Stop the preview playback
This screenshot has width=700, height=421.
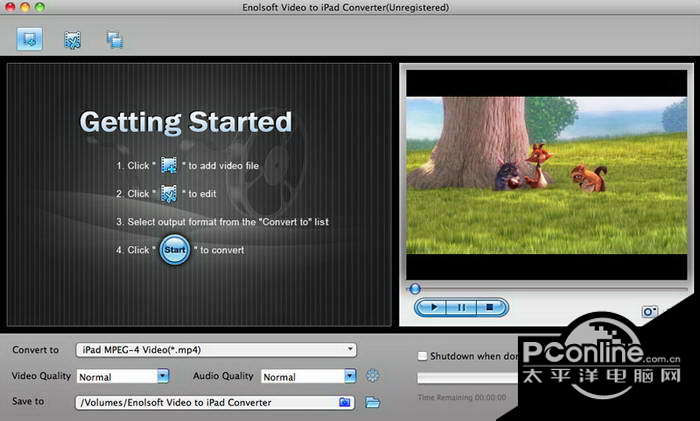491,307
